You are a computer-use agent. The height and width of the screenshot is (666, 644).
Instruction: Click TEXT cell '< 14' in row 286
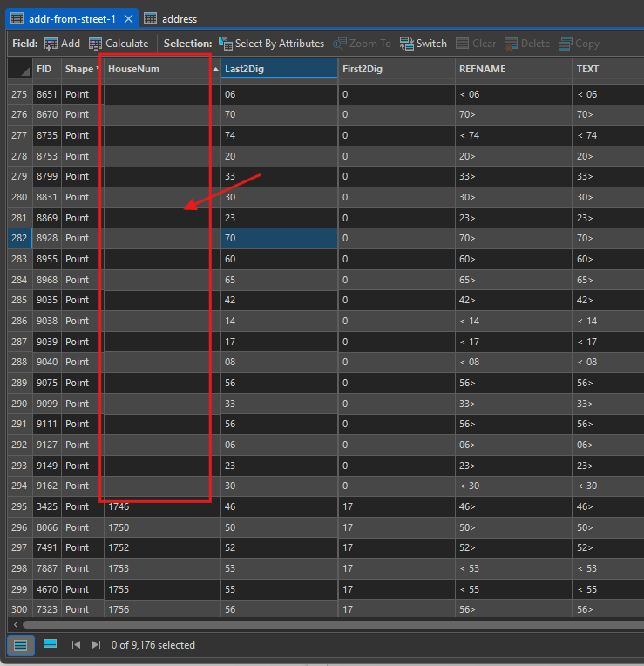coord(608,321)
